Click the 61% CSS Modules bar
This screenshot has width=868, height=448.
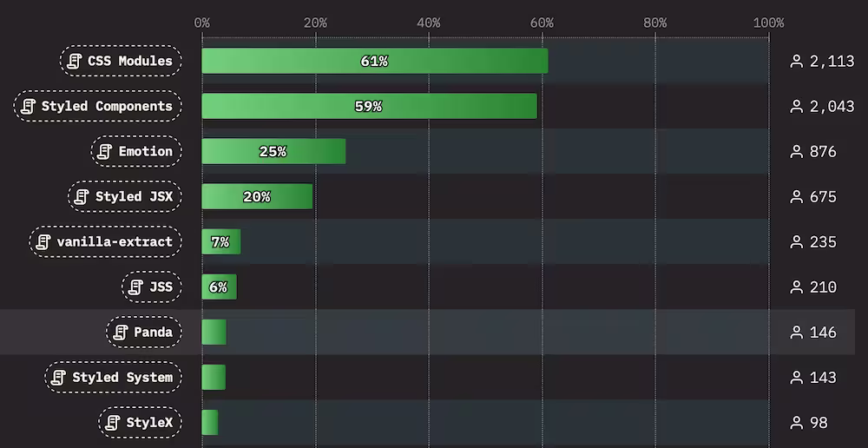[374, 62]
